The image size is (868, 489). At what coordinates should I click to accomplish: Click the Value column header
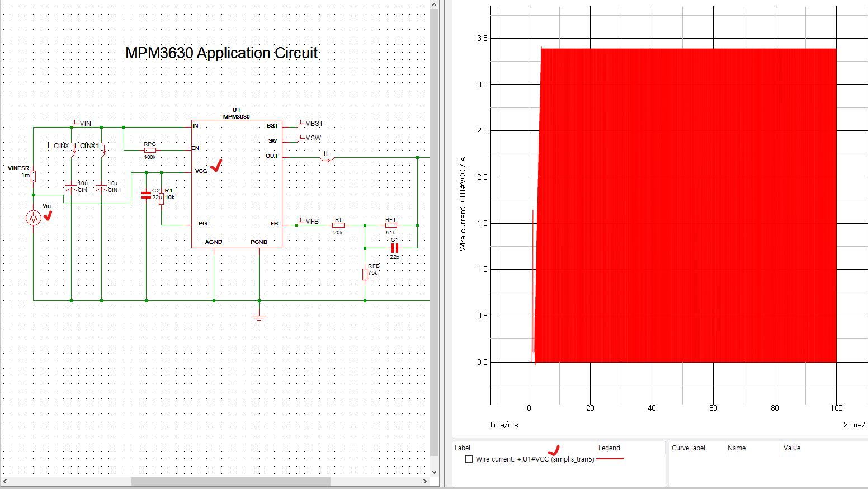click(792, 448)
